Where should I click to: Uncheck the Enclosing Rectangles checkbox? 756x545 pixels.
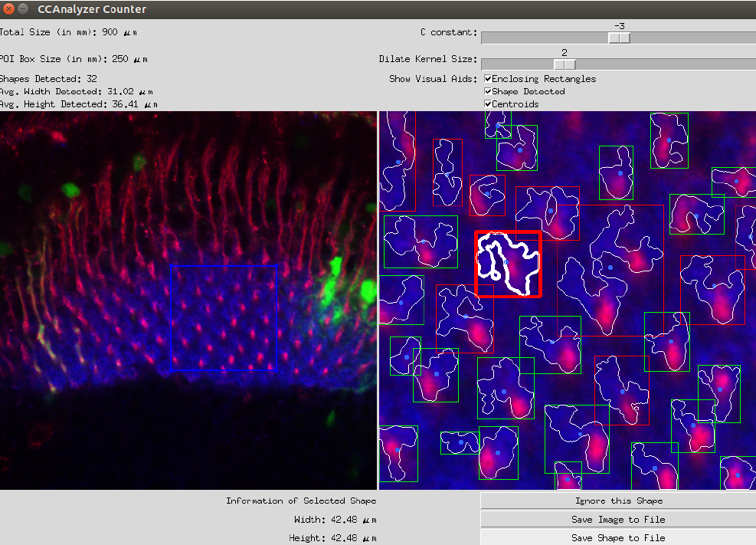[488, 79]
